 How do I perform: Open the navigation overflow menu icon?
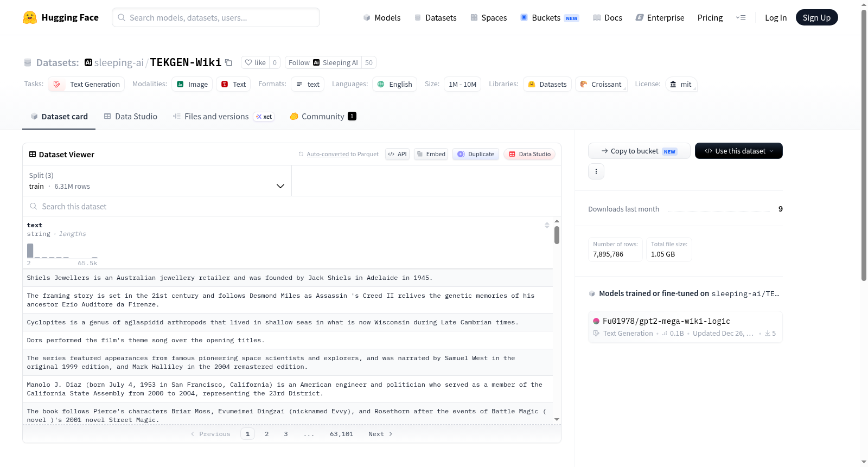coord(741,17)
